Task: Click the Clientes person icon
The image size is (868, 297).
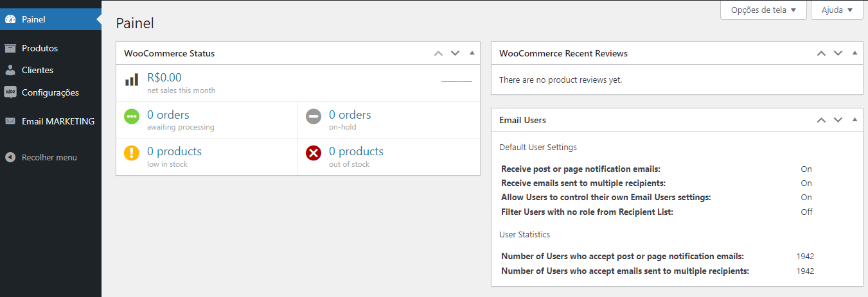Action: click(x=10, y=70)
